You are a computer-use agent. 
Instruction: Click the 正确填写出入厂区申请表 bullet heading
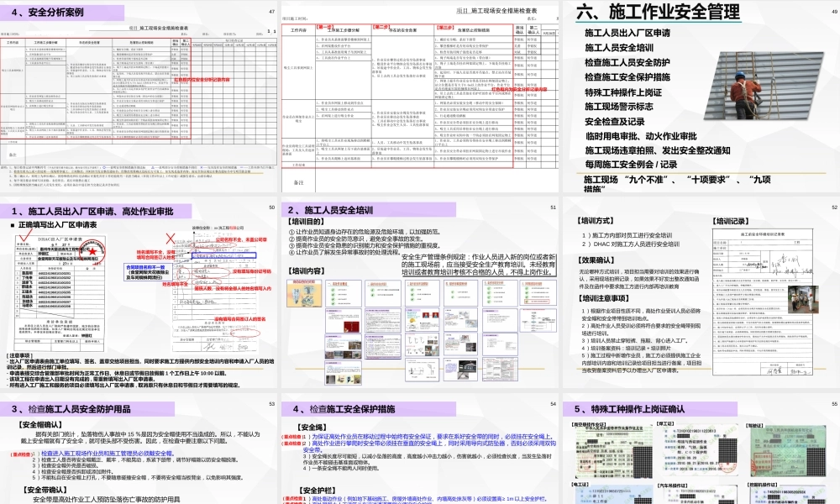(57, 225)
